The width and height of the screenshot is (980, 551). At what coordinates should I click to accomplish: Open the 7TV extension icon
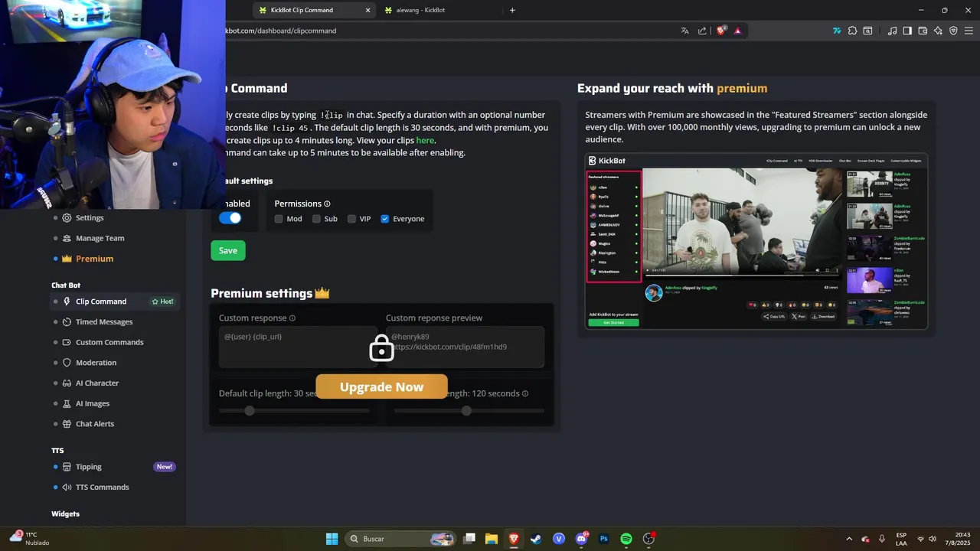(837, 31)
